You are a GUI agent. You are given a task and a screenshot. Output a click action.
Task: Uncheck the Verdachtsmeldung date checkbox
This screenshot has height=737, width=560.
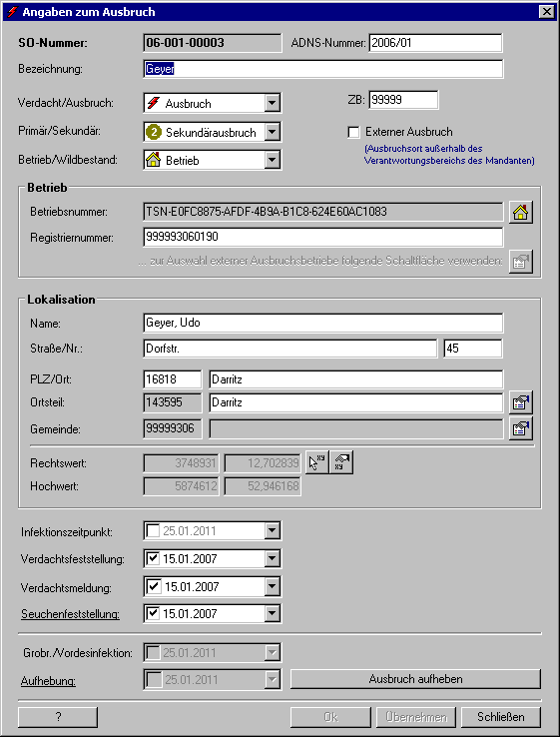point(153,586)
